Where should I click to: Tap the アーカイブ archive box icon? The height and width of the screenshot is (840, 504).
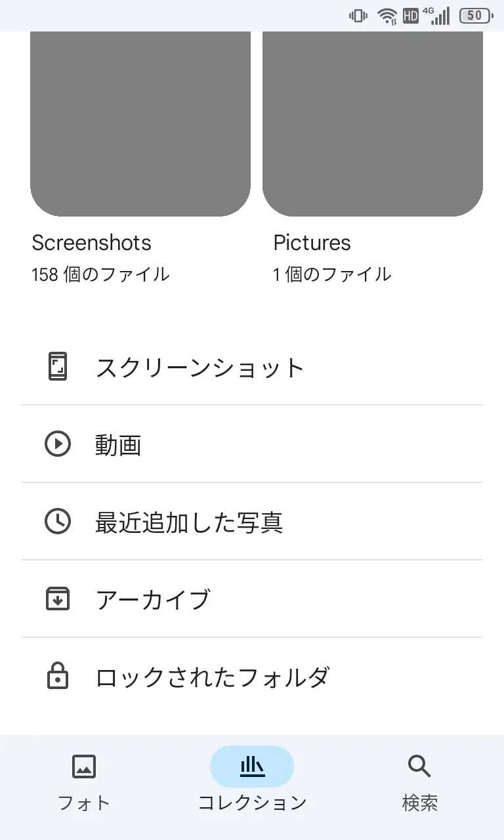click(x=58, y=599)
